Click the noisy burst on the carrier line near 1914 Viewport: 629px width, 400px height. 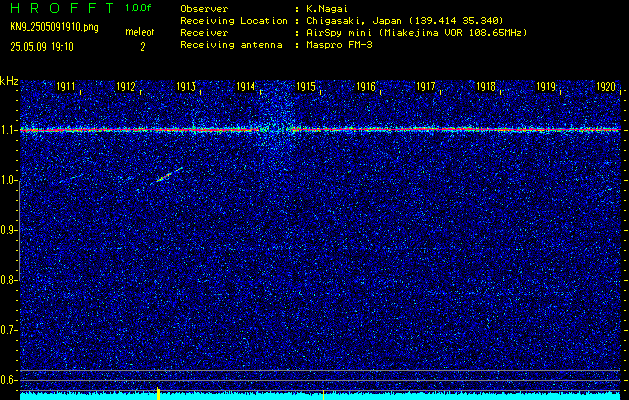[x=275, y=129]
